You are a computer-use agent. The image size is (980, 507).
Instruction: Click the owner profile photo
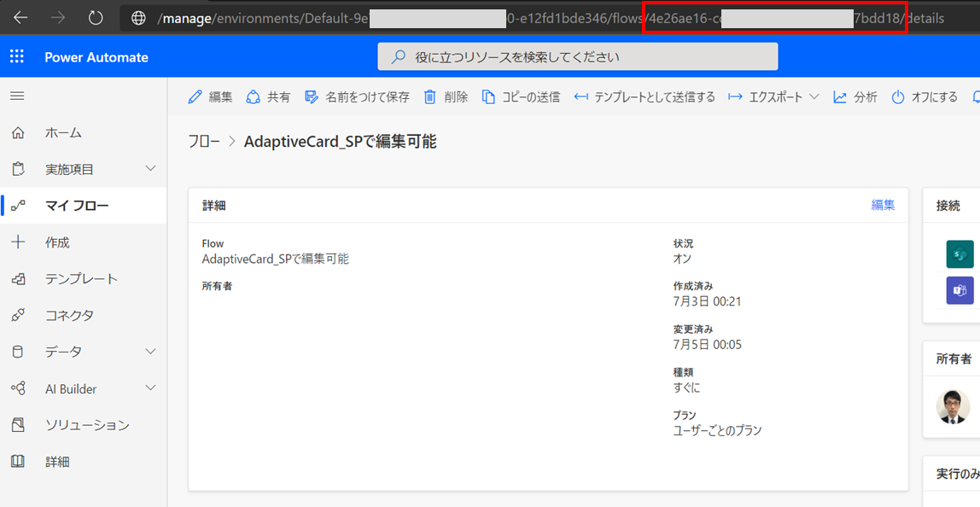click(954, 407)
